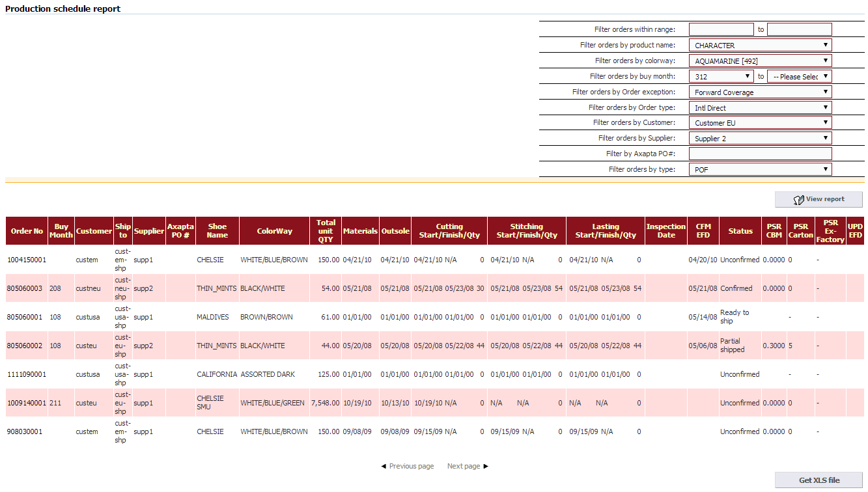Open the buy month start dropdown showing 312
This screenshot has width=868, height=492.
point(721,77)
